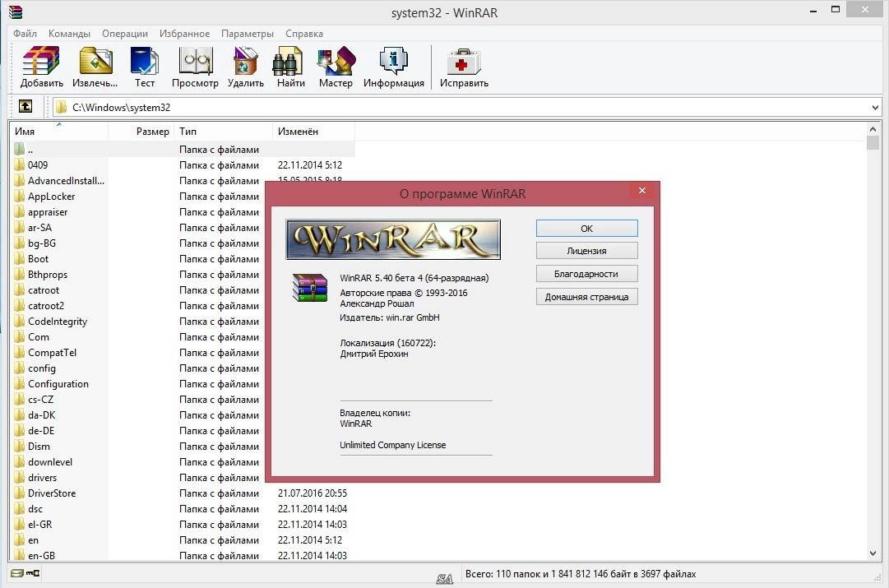Sort by the Тип column header
The image size is (889, 588).
[223, 132]
